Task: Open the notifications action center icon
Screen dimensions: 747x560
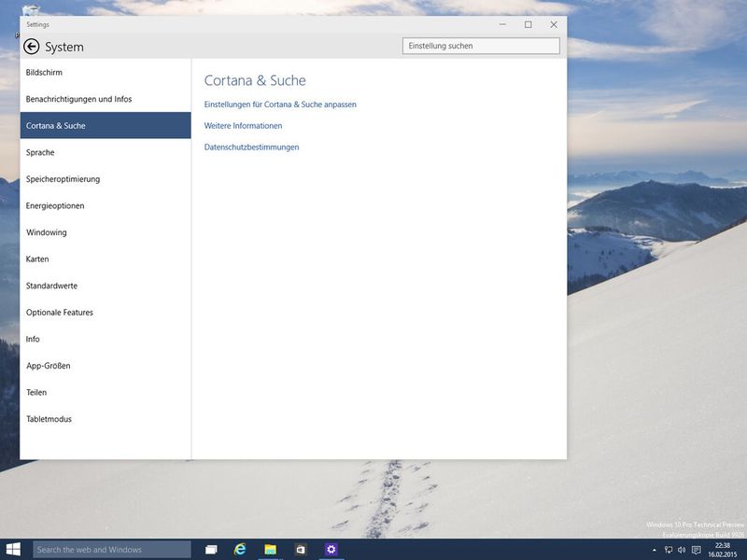Action: (696, 550)
